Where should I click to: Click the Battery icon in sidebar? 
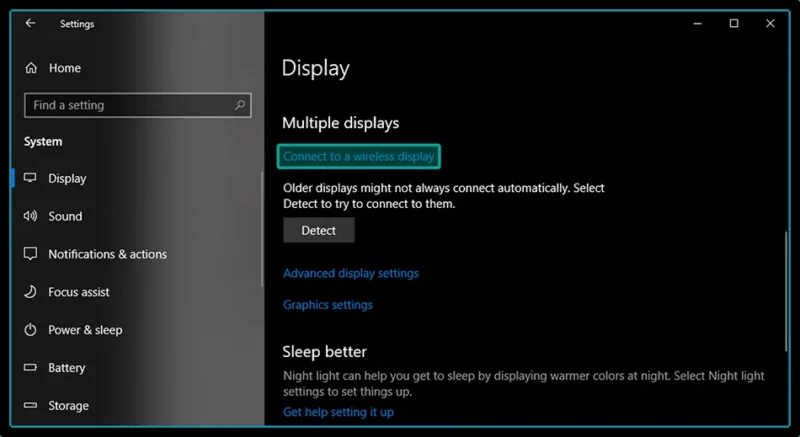pos(30,367)
